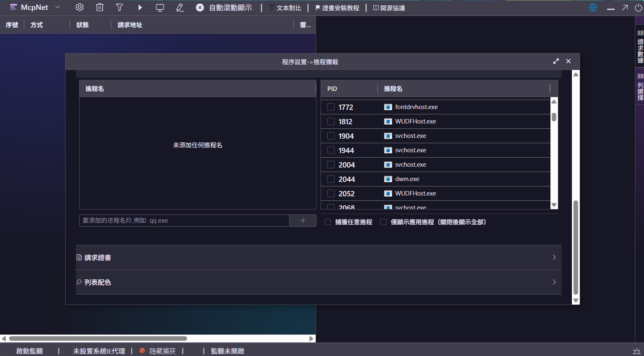
Task: Click the dwm.exe process icon
Action: coord(388,179)
